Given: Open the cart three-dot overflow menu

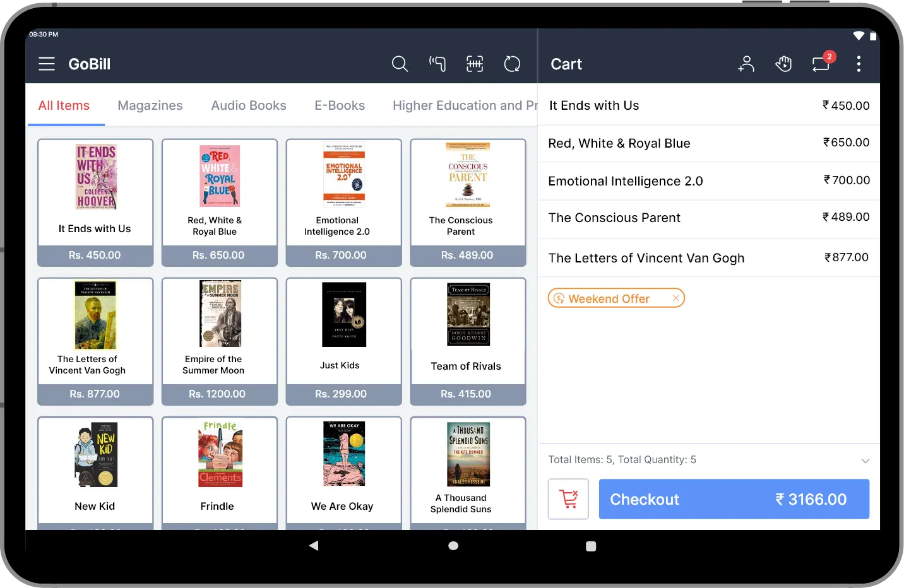Looking at the screenshot, I should (x=859, y=64).
